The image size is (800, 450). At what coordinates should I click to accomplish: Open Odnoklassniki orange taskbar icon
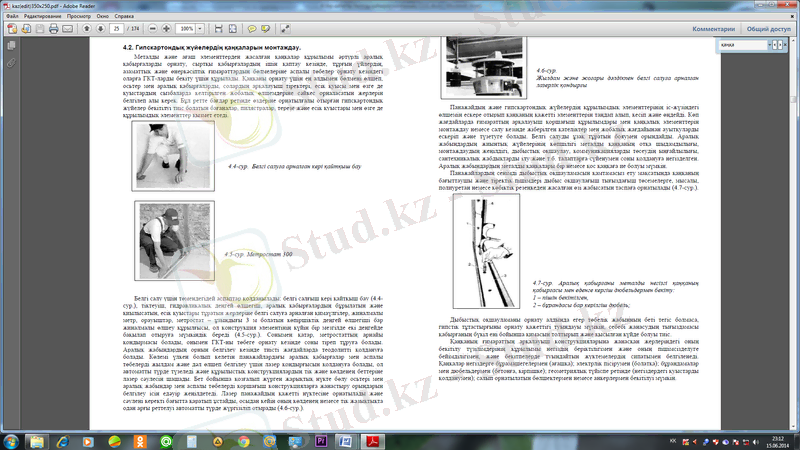(x=140, y=441)
